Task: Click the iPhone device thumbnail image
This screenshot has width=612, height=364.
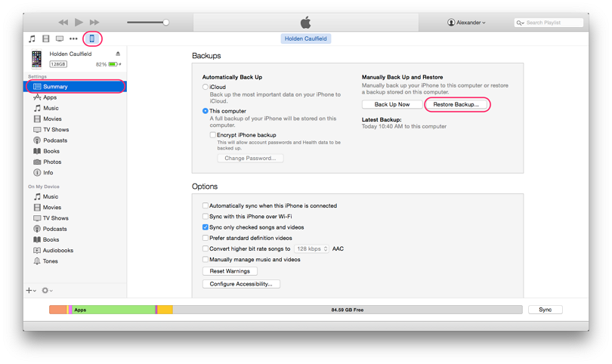Action: pyautogui.click(x=37, y=59)
